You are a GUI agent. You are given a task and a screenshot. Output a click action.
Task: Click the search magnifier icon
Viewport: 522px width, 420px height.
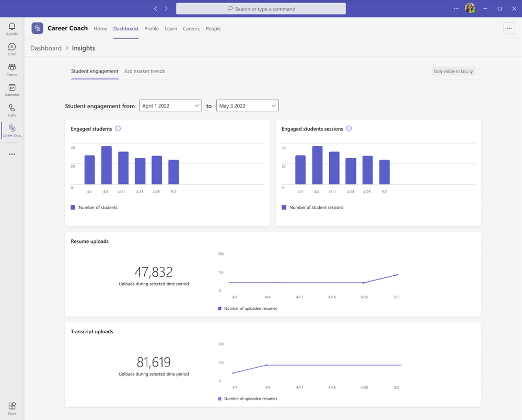pyautogui.click(x=230, y=9)
